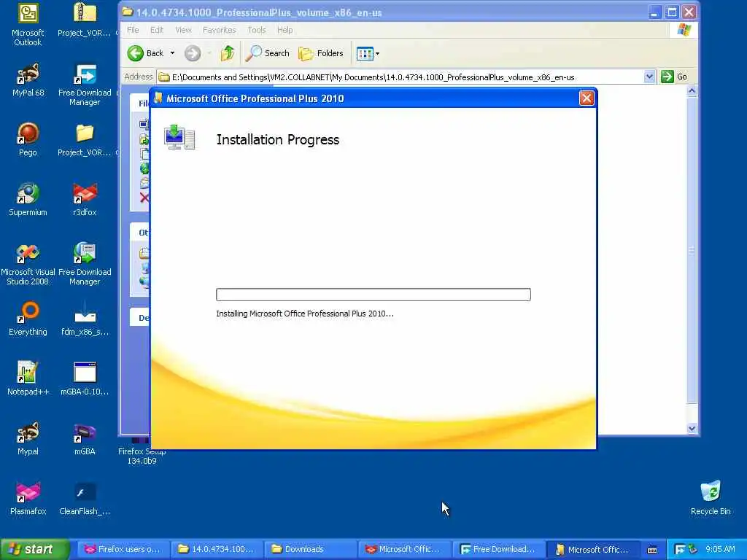Click "Installing Microsoft Office Professional Plus 2010..." text

[305, 314]
